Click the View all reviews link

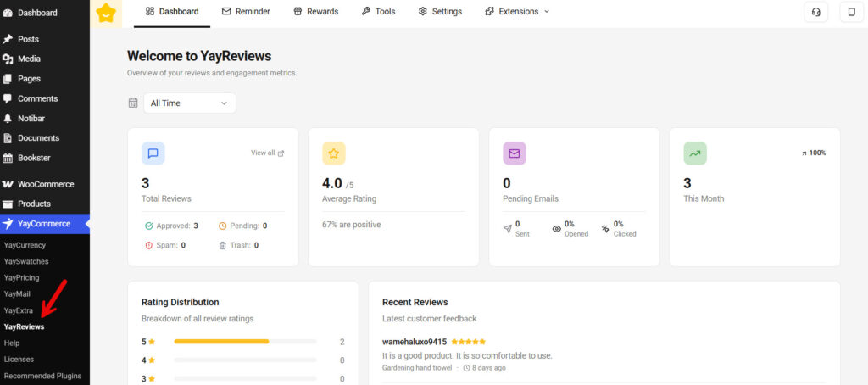pos(267,153)
